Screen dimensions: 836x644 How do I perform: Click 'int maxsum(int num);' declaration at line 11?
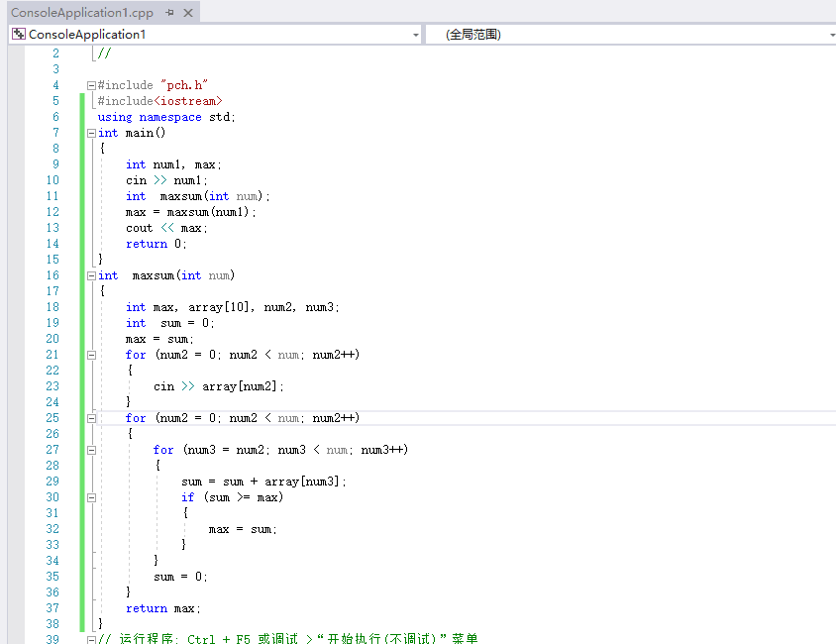[198, 197]
